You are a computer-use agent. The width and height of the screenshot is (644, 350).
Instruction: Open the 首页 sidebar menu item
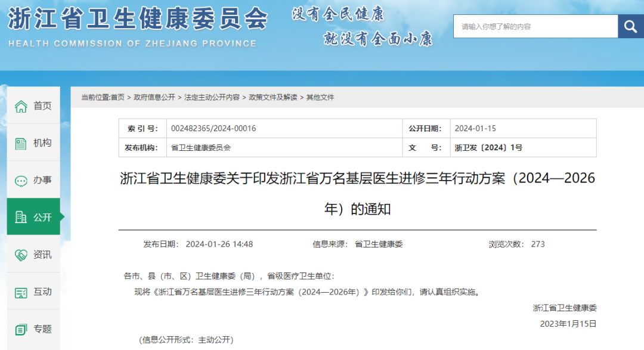[33, 106]
